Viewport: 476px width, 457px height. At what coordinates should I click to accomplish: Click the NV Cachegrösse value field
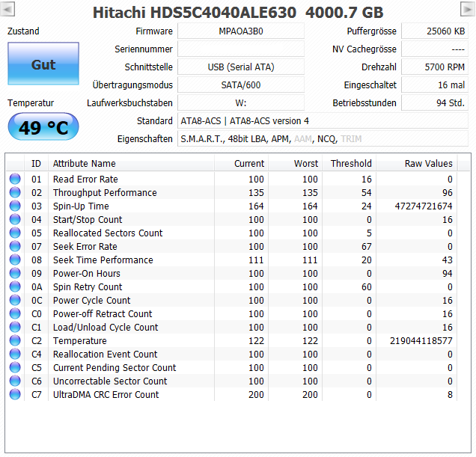(x=435, y=49)
